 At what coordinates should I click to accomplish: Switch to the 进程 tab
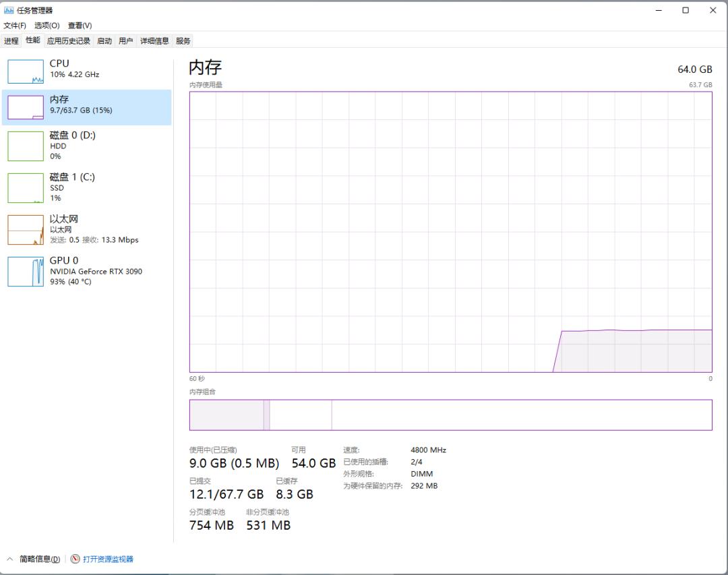click(x=11, y=41)
